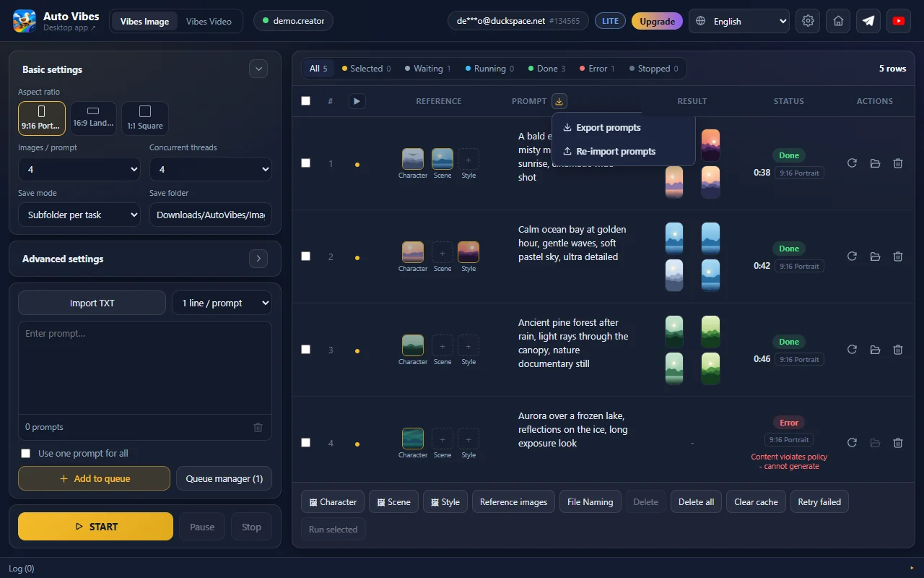Viewport: 924px width, 578px height.
Task: Click the play-all icon in table header
Action: tap(357, 101)
